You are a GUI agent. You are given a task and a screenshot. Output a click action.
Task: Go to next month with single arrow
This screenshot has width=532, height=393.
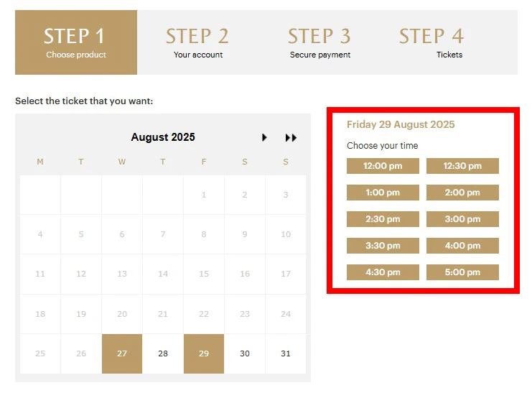[264, 137]
